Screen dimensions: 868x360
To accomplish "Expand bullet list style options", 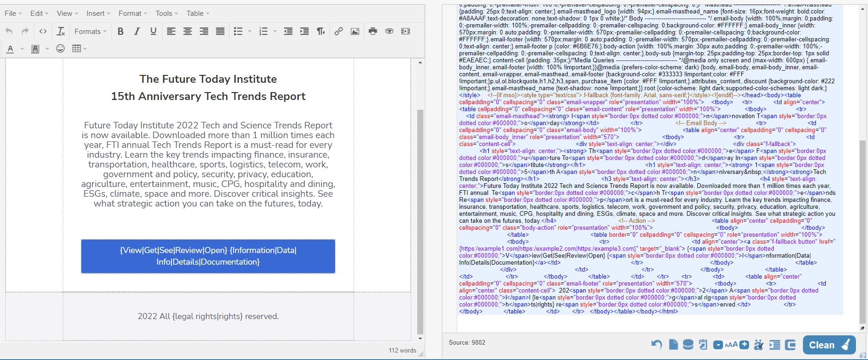I will [250, 31].
